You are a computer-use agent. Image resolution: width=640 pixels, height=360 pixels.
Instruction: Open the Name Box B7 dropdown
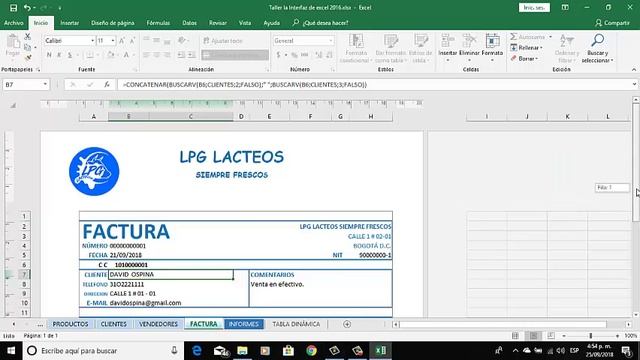(45, 84)
